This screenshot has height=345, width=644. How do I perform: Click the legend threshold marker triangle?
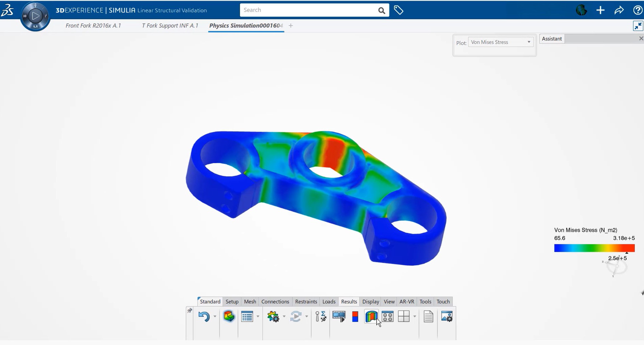(x=627, y=253)
